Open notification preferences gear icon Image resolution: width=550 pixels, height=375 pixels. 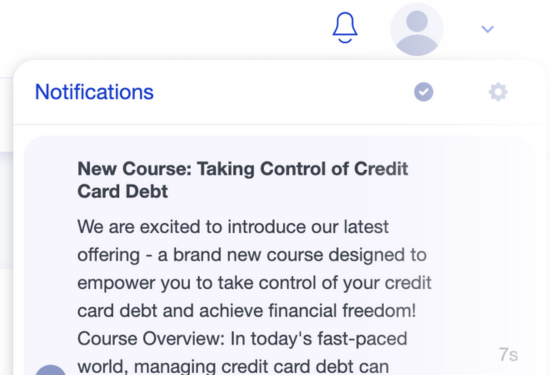tap(498, 92)
